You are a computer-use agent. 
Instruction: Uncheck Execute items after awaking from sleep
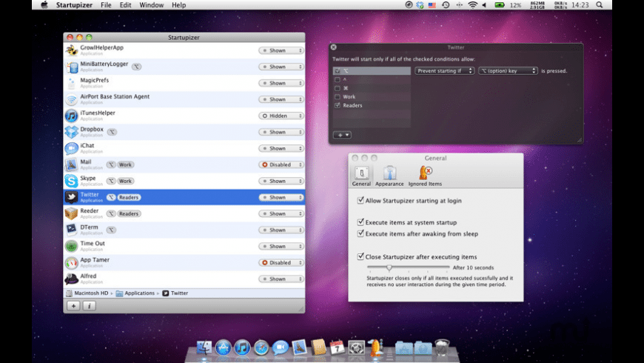tap(360, 233)
